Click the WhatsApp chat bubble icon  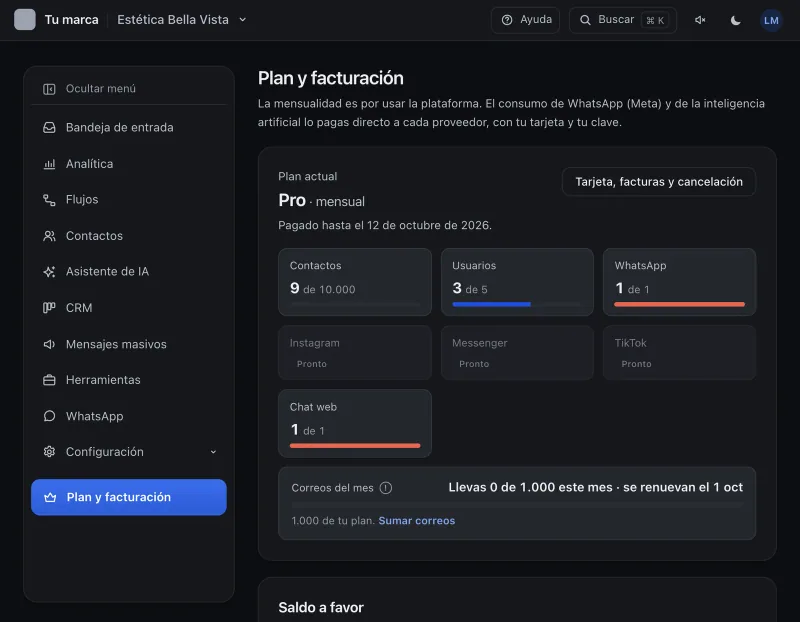pyautogui.click(x=49, y=416)
